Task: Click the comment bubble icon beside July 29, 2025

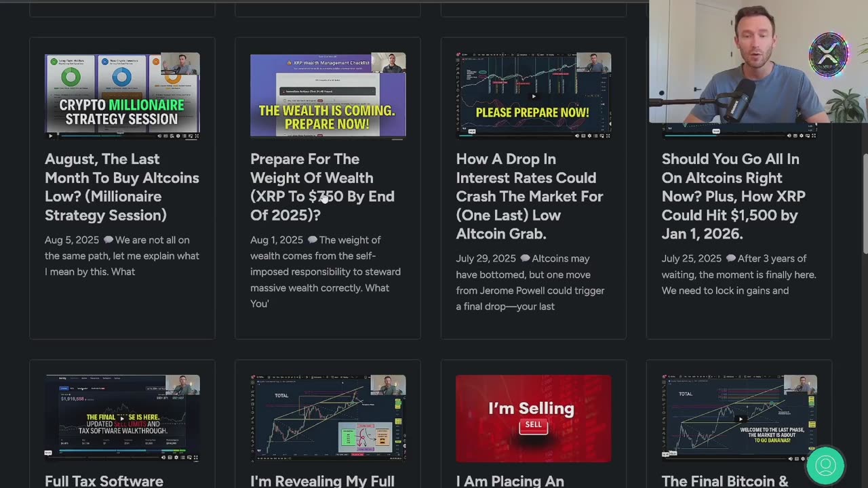Action: click(x=525, y=258)
